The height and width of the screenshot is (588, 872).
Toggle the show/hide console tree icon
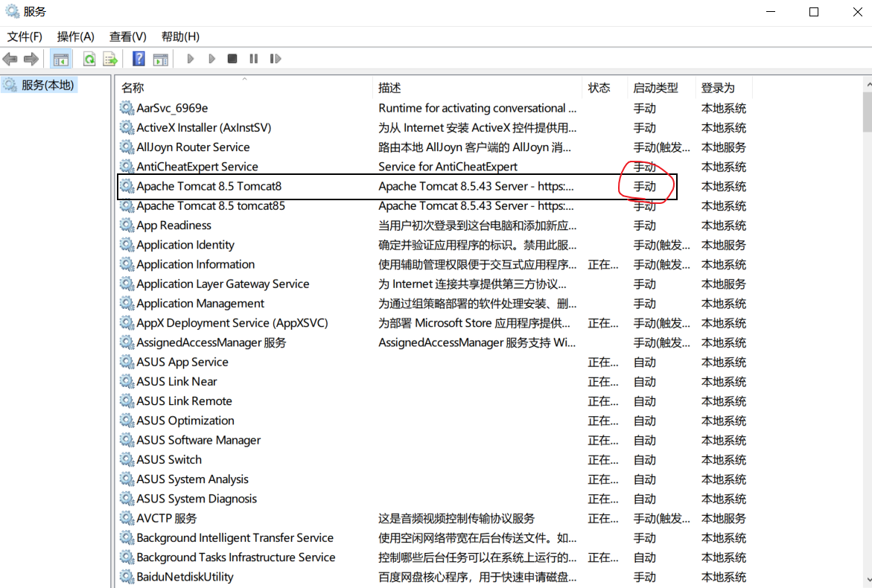pos(60,58)
